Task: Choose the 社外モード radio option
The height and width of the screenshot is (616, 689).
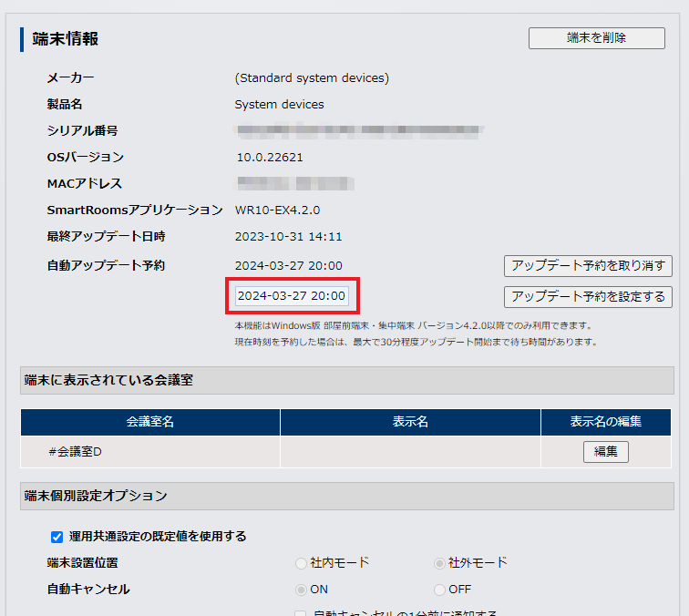Action: (x=440, y=563)
